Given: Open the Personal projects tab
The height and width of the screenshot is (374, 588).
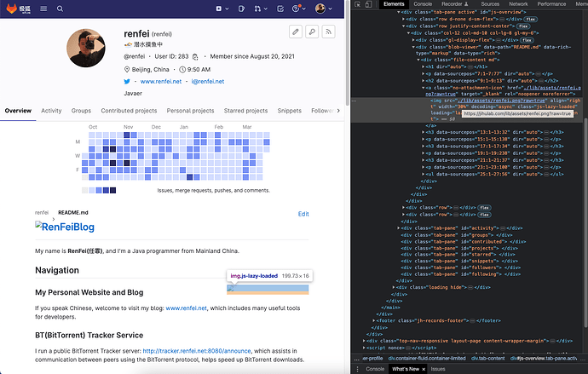Looking at the screenshot, I should (191, 111).
